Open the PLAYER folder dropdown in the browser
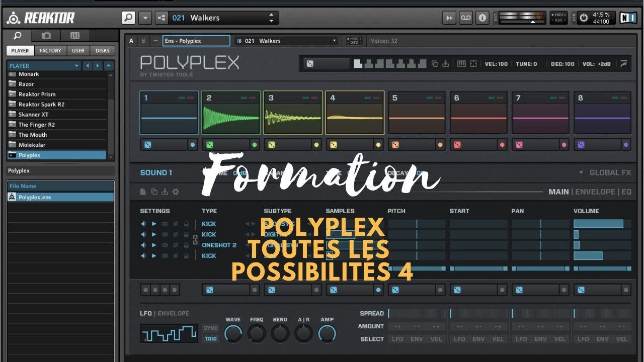The height and width of the screenshot is (362, 644). (44, 66)
